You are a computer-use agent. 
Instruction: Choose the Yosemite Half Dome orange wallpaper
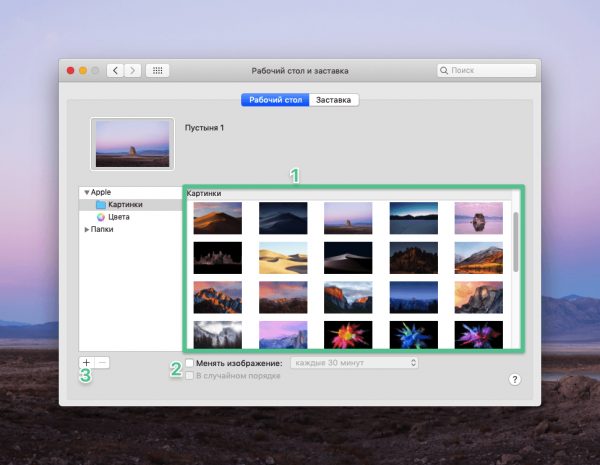click(x=479, y=297)
